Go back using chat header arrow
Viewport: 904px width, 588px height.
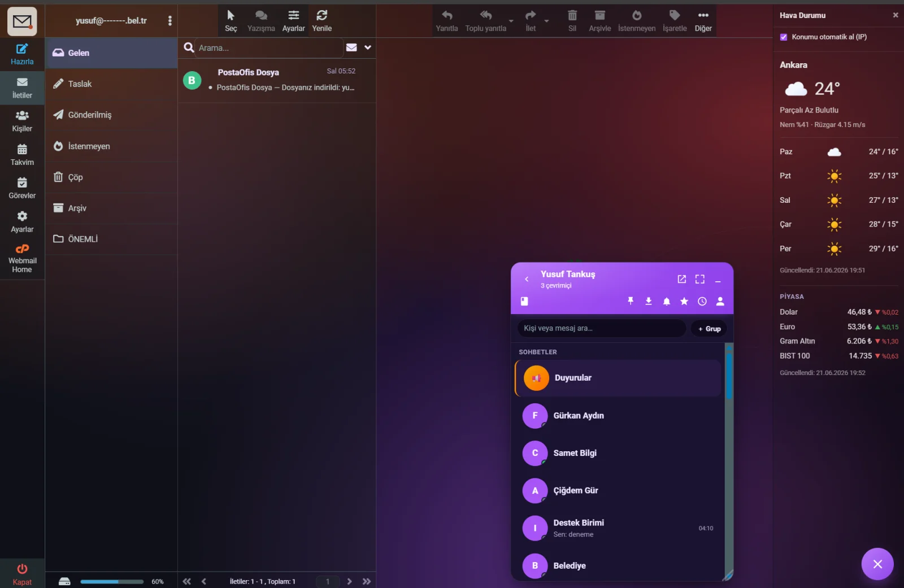coord(527,279)
